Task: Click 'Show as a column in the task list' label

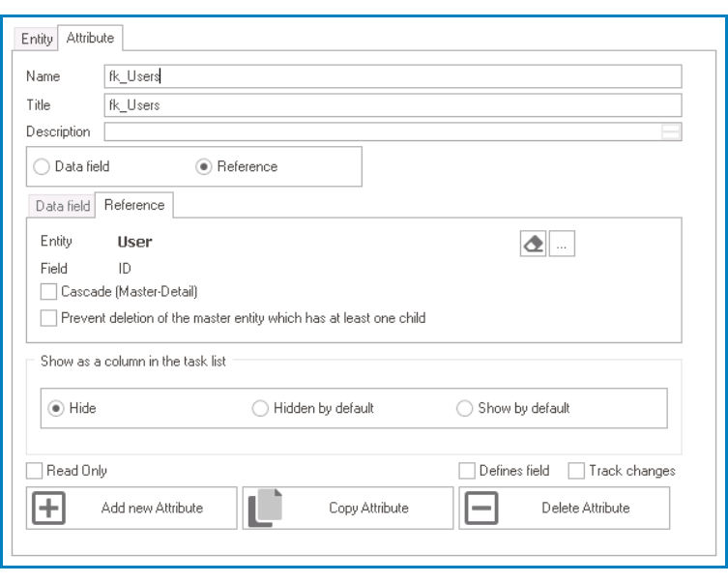Action: pyautogui.click(x=132, y=362)
